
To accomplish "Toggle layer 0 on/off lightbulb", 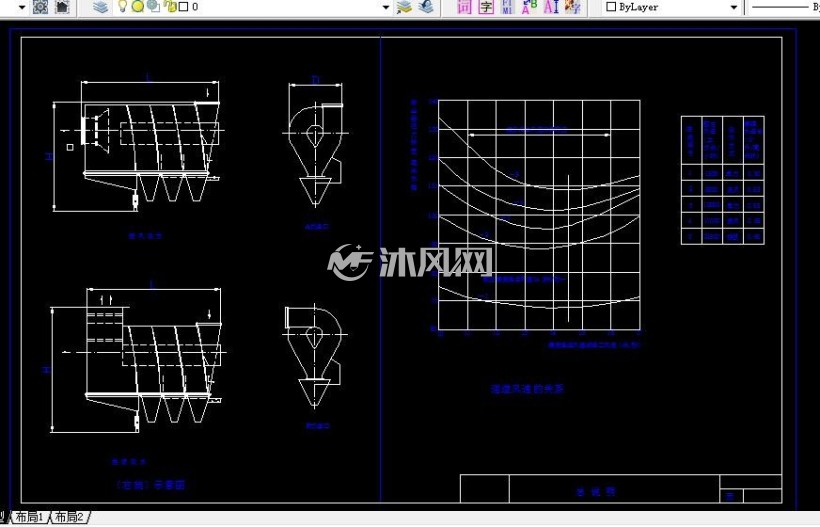I will (x=122, y=6).
